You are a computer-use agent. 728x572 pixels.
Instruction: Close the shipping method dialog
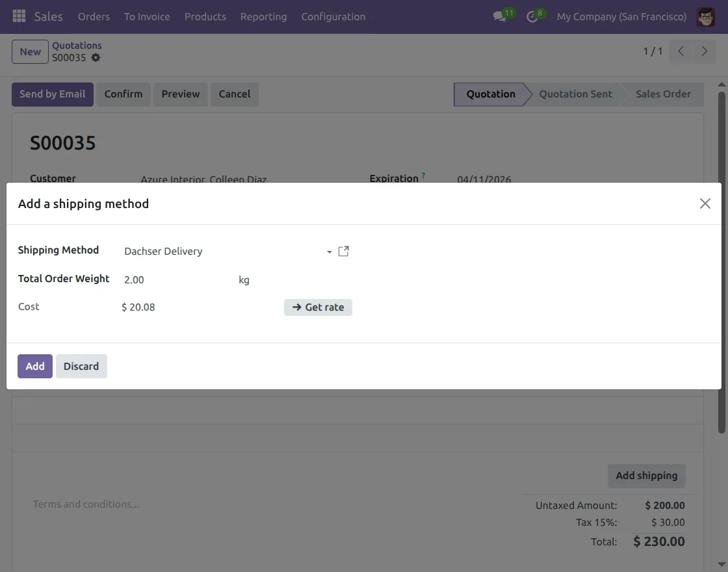(x=705, y=203)
